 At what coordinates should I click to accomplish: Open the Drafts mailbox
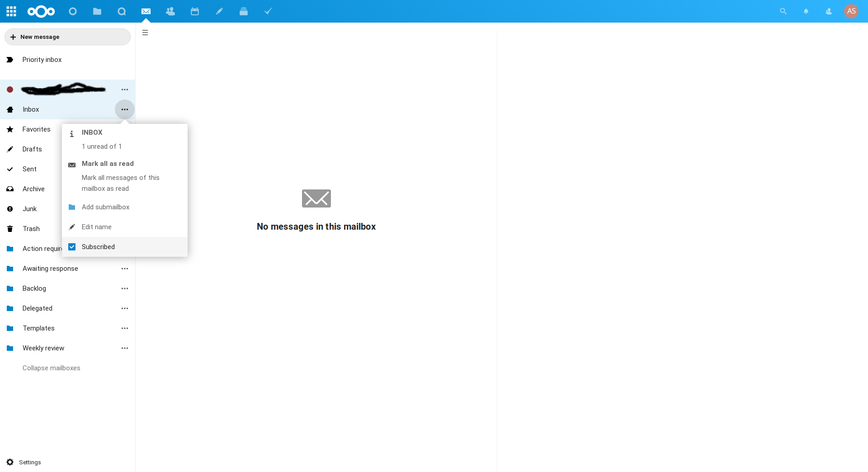pos(31,149)
